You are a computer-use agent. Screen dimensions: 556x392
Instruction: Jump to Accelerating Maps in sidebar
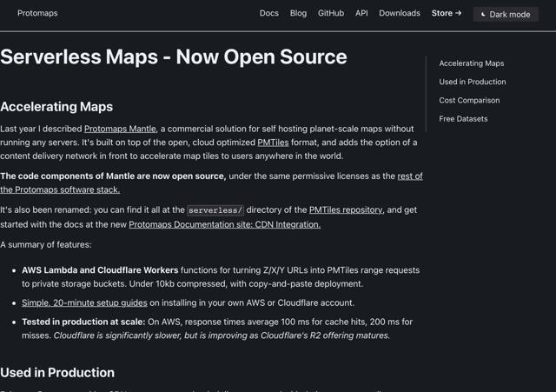click(471, 63)
